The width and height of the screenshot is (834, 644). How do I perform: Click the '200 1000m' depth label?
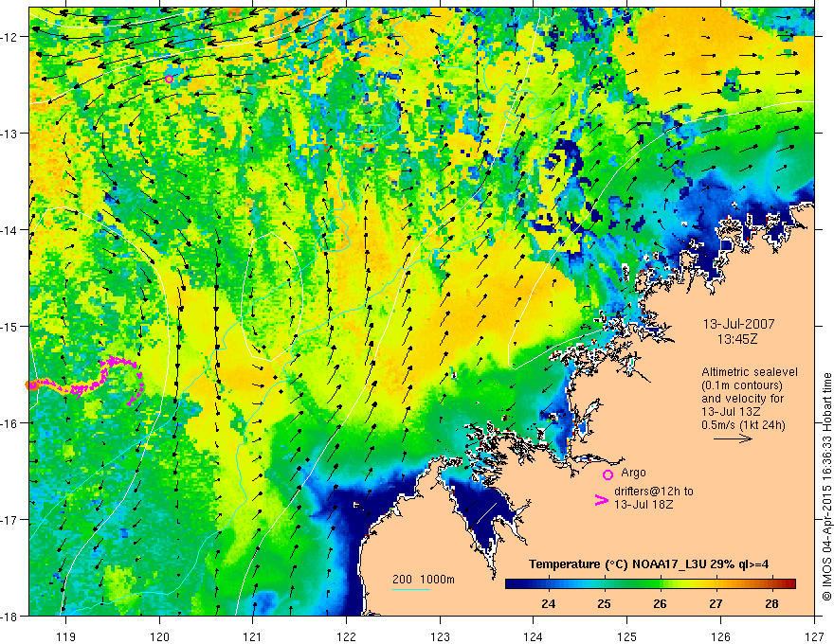point(424,580)
